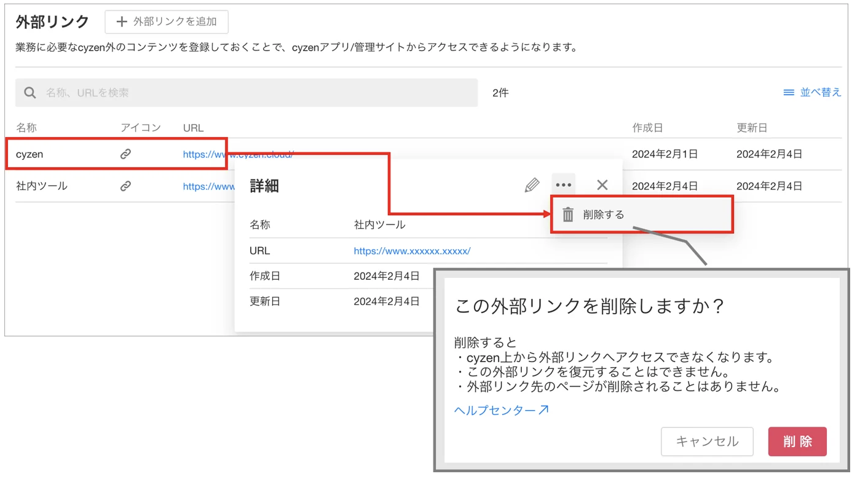Screen dimensions: 868x487
Task: Click the 2件 result count
Action: pos(500,93)
